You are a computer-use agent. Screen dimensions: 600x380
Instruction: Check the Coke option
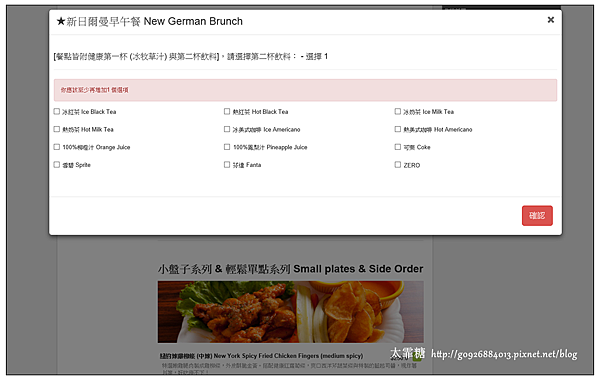click(398, 147)
